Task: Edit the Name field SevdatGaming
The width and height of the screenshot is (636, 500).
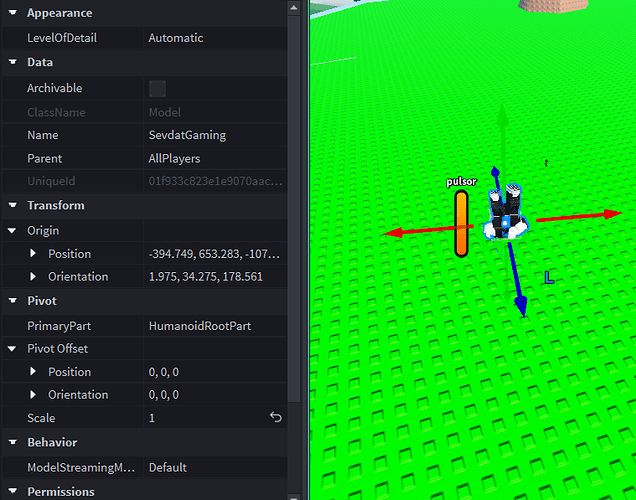Action: [x=215, y=135]
